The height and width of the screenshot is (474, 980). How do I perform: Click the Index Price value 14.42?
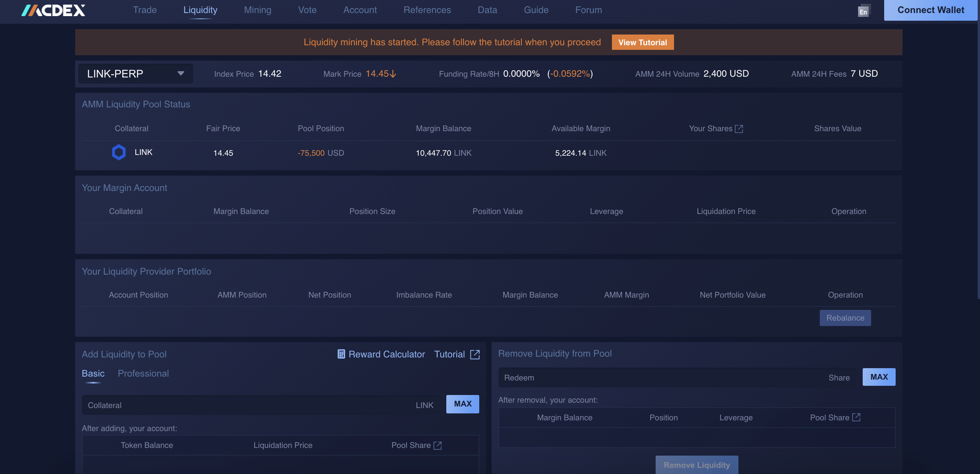[x=270, y=74]
